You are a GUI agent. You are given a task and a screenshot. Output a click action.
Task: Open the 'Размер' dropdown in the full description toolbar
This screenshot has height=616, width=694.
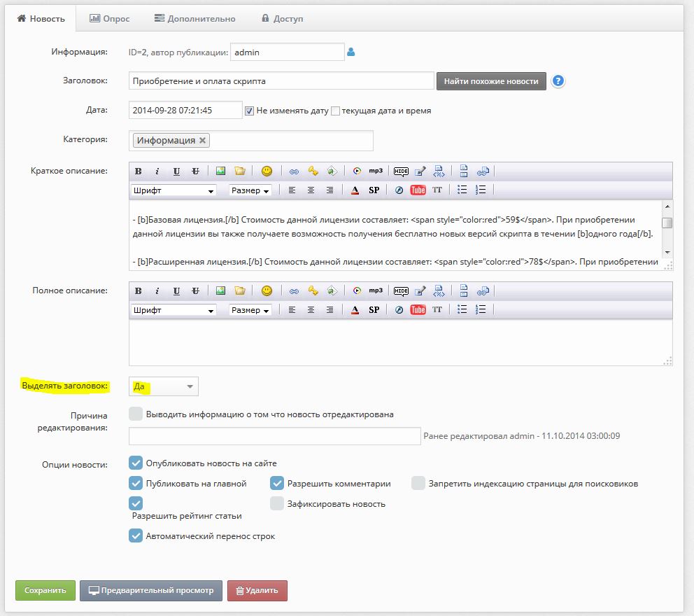(250, 310)
